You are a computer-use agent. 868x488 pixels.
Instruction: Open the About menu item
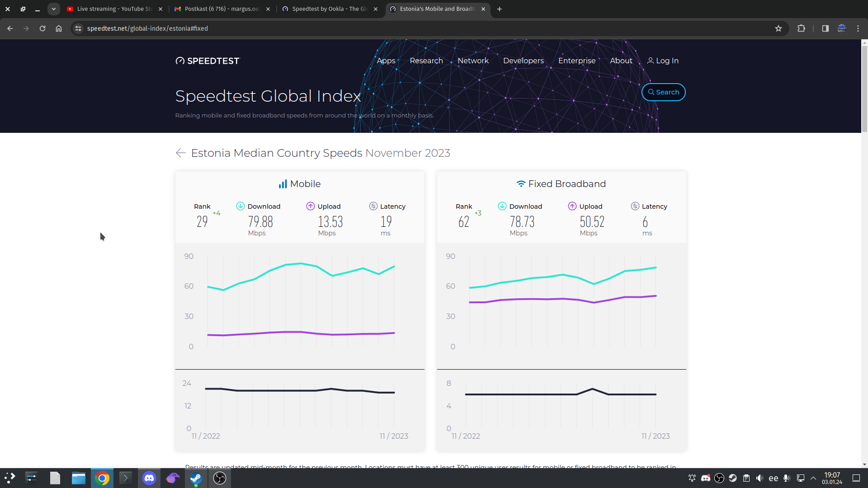click(621, 61)
